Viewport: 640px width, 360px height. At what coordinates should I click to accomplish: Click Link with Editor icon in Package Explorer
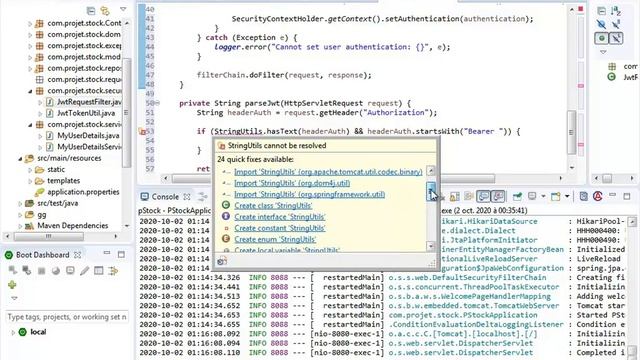coord(105,11)
